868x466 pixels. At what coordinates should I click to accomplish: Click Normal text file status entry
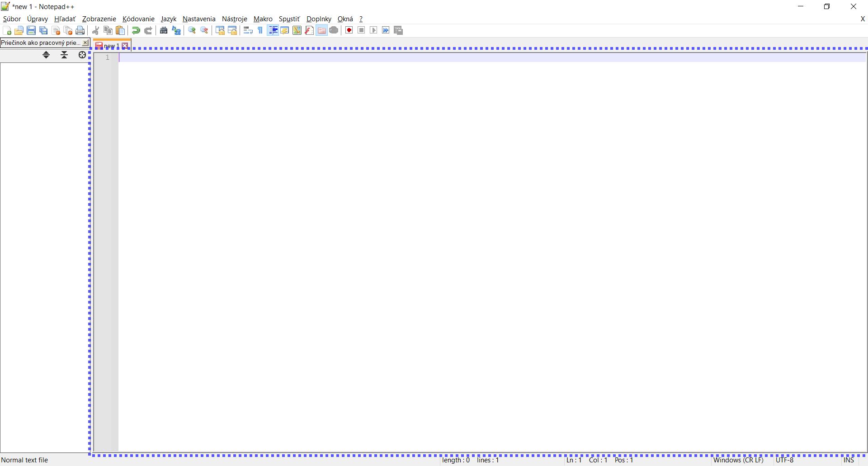(24, 460)
